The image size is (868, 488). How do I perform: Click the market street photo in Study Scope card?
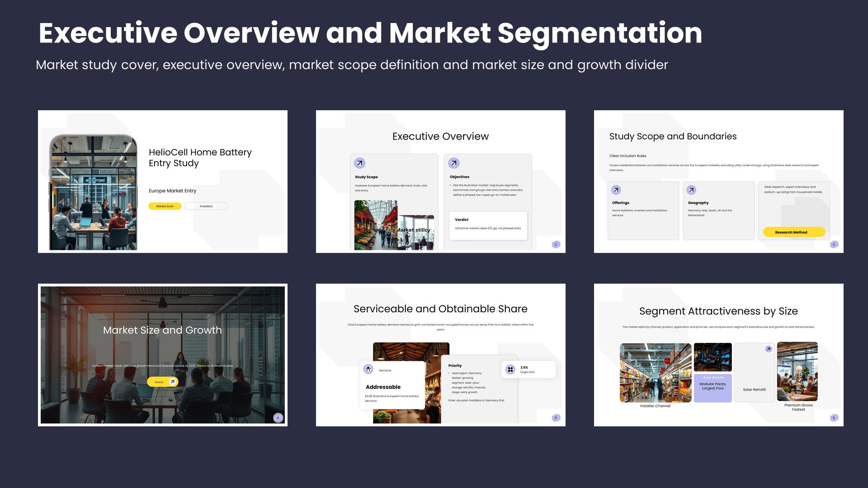pyautogui.click(x=376, y=225)
